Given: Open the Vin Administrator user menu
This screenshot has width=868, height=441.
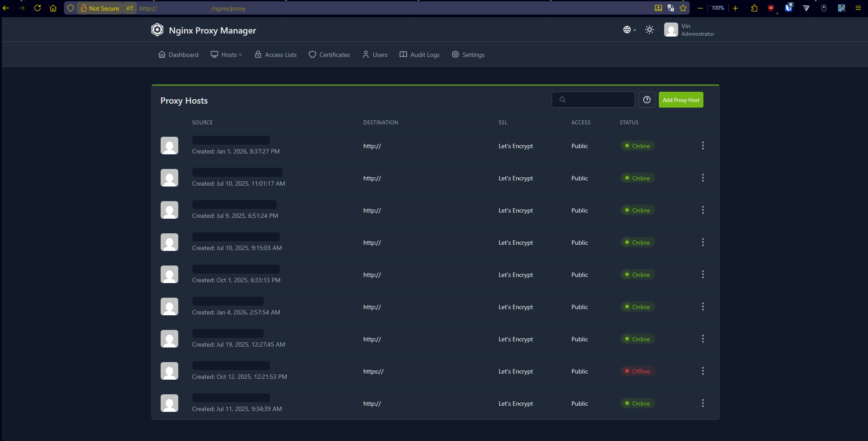Looking at the screenshot, I should pos(689,30).
